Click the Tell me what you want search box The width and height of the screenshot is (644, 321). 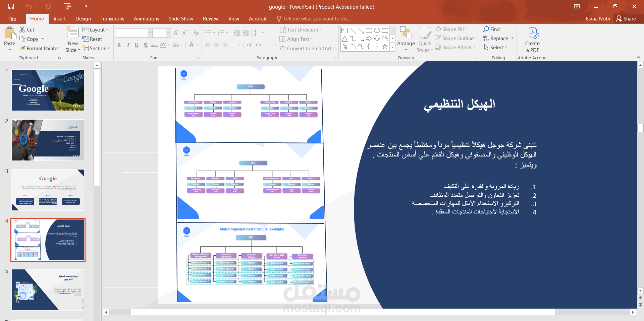pyautogui.click(x=313, y=19)
